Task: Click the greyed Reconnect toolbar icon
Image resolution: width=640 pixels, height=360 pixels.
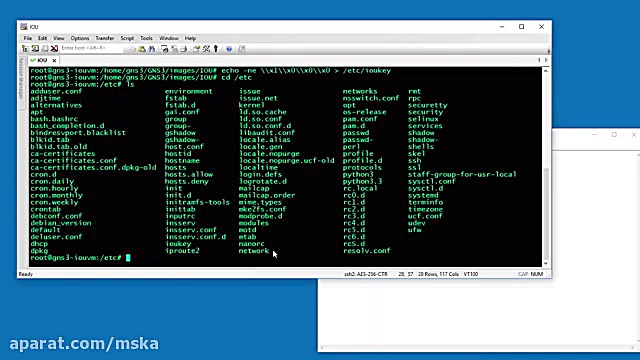Action: point(44,49)
